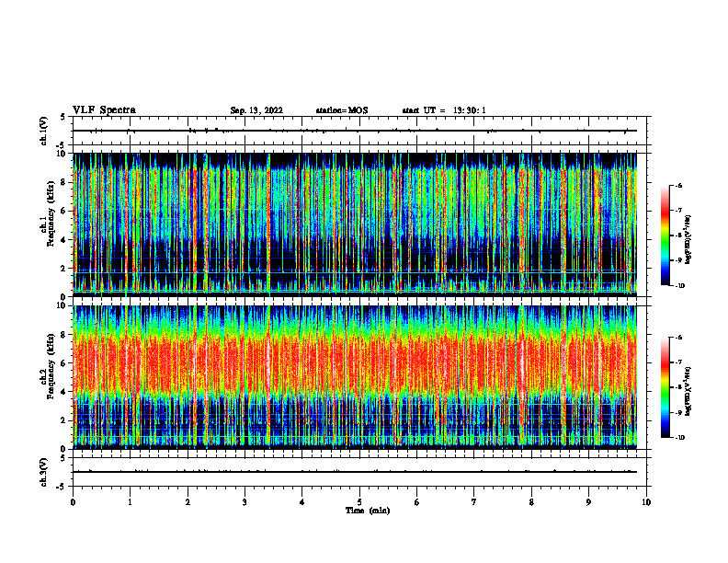The image size is (728, 563).
Task: Select the ch.1 "Frequency (kHz)" axis label
Action: pyautogui.click(x=51, y=213)
